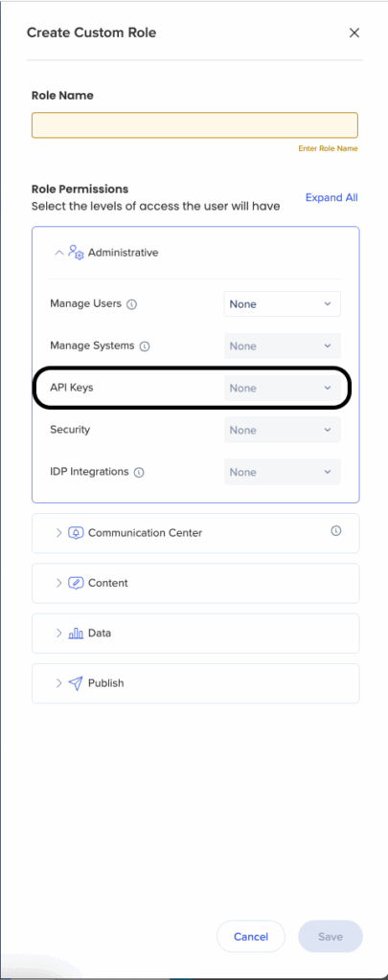Expand the Data section chevron

point(58,634)
